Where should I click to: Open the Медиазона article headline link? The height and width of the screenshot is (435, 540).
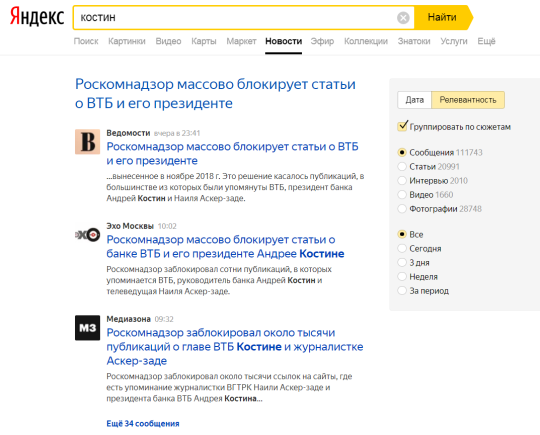(x=235, y=346)
